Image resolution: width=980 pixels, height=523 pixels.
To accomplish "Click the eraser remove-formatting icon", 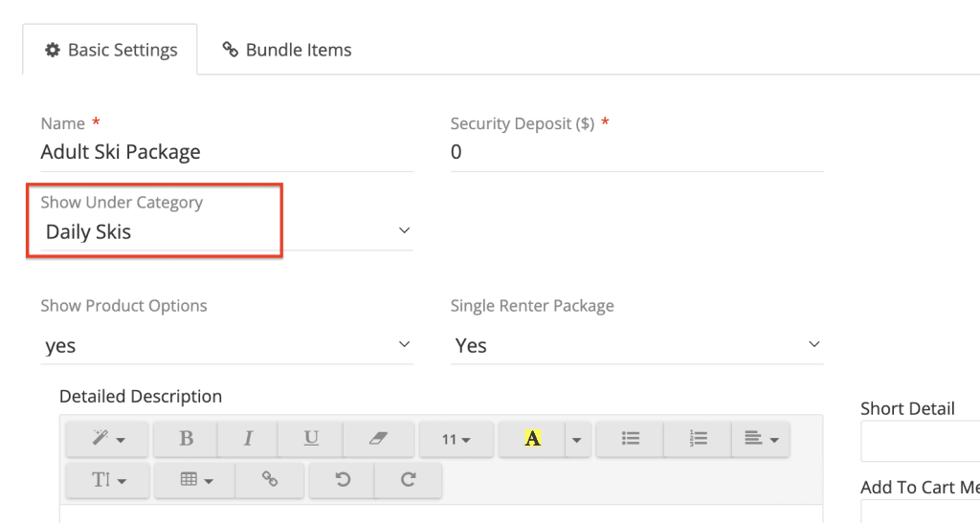I will 378,439.
